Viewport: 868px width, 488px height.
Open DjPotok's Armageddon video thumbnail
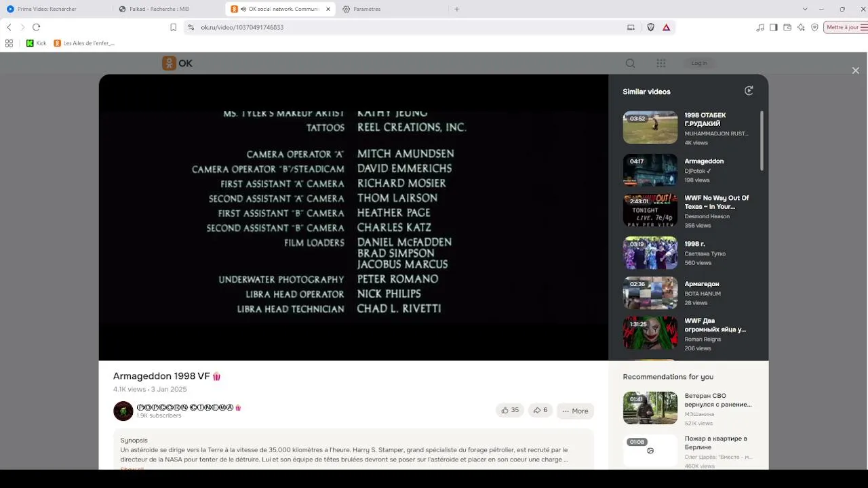(650, 169)
